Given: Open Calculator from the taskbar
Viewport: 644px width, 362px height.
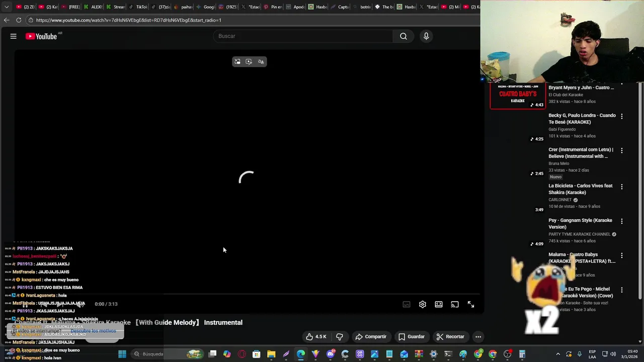Looking at the screenshot, I should 522,354.
